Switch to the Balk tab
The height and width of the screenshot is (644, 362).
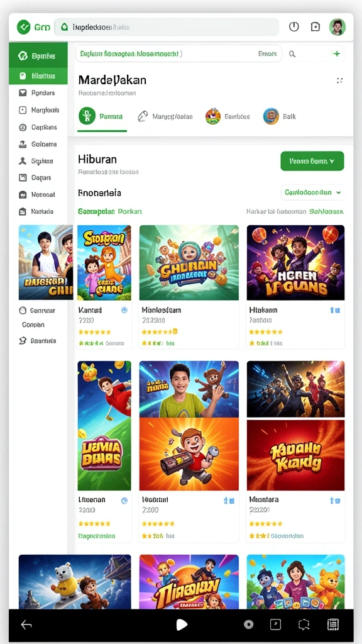point(280,116)
